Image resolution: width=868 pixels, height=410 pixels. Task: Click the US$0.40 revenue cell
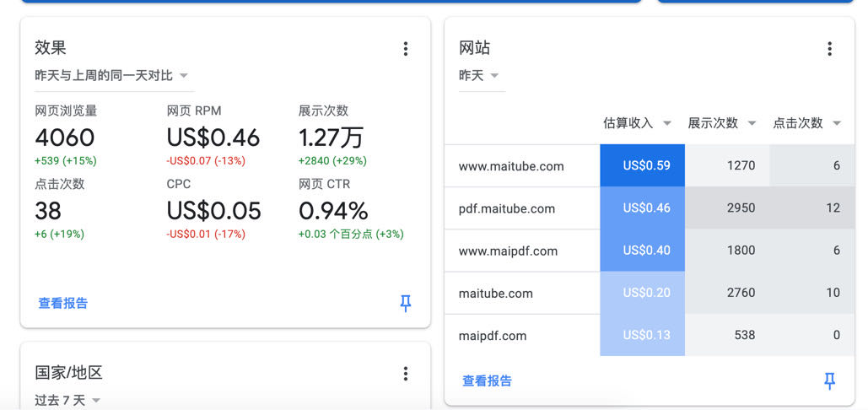pyautogui.click(x=642, y=250)
